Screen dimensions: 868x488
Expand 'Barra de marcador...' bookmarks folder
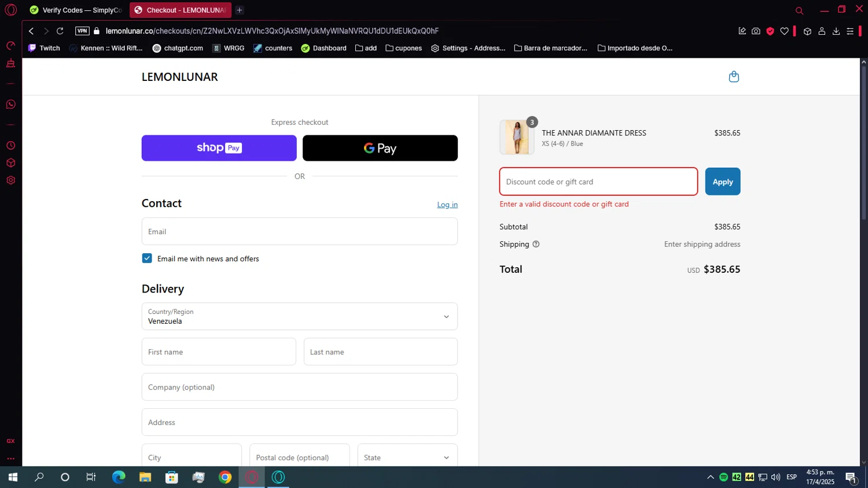[551, 48]
